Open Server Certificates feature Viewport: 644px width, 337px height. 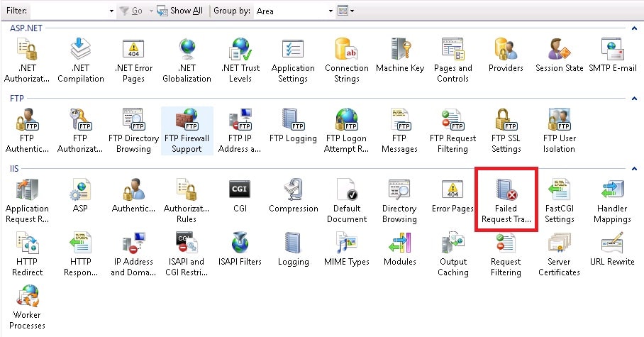click(560, 254)
